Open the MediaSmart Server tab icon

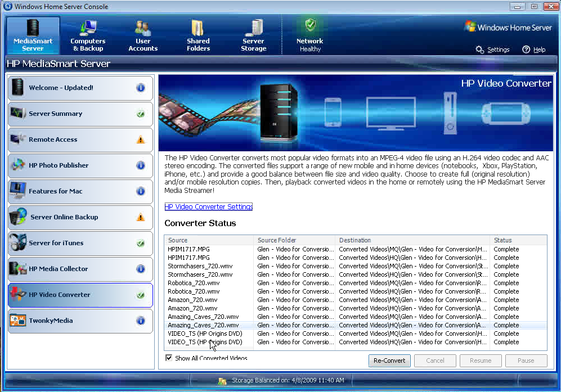click(33, 27)
